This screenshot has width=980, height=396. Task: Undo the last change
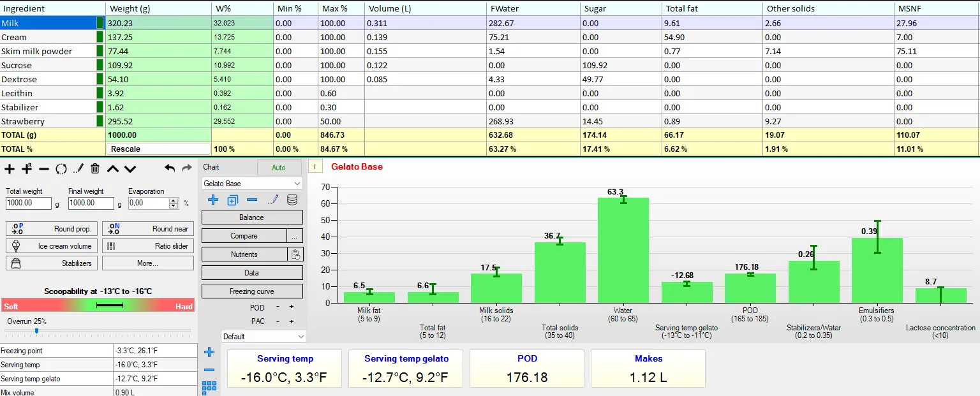[170, 168]
